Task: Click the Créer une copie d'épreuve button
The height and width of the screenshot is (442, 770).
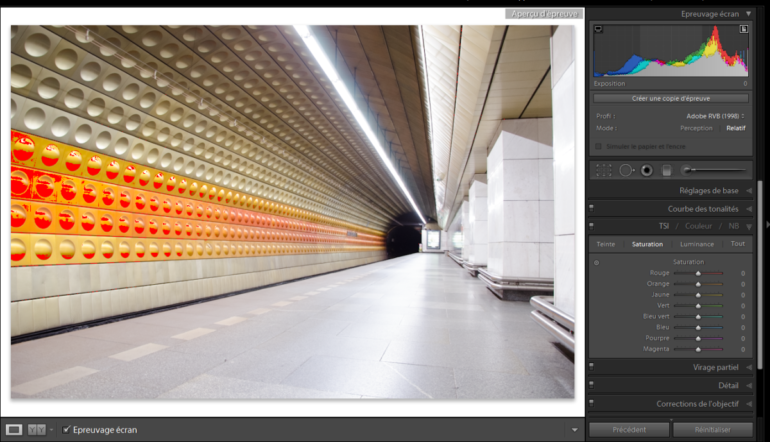Action: (x=670, y=98)
